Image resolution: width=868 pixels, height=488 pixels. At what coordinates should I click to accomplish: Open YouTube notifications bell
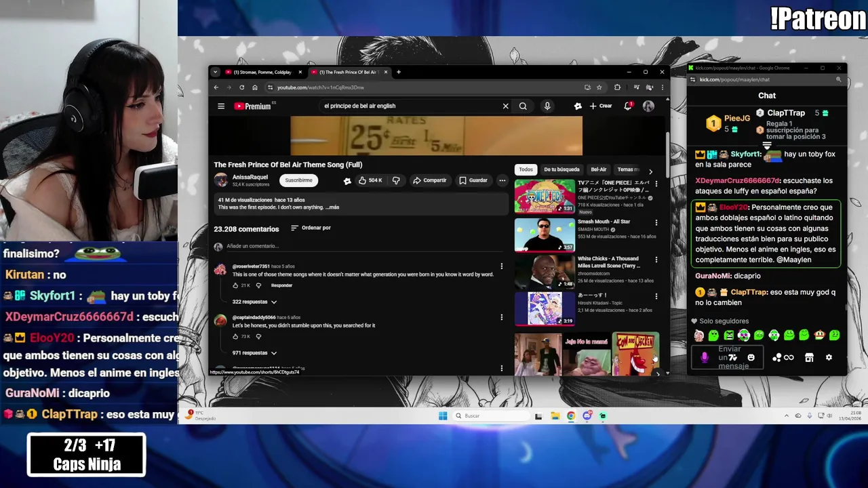click(628, 106)
